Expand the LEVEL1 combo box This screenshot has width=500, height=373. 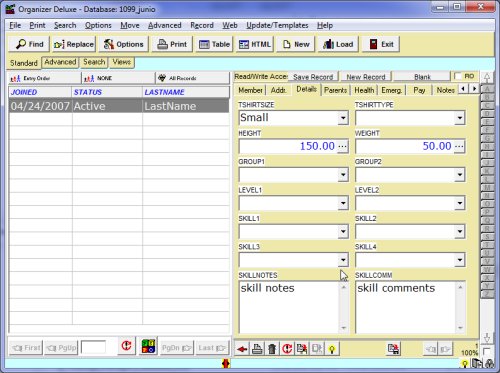tap(343, 203)
